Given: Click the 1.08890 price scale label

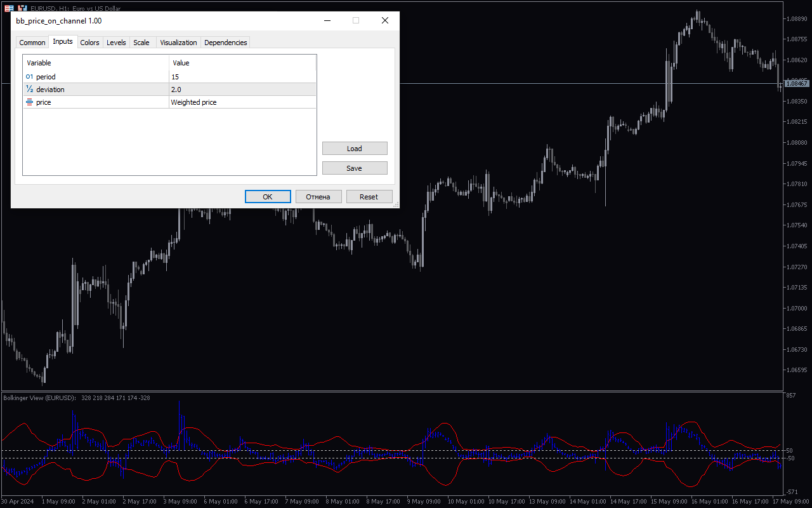Looking at the screenshot, I should (796, 18).
